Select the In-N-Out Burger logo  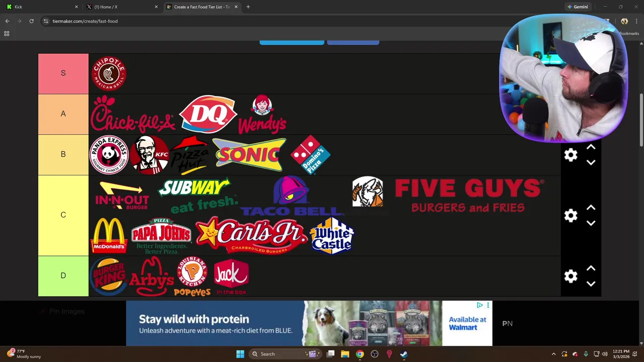122,196
